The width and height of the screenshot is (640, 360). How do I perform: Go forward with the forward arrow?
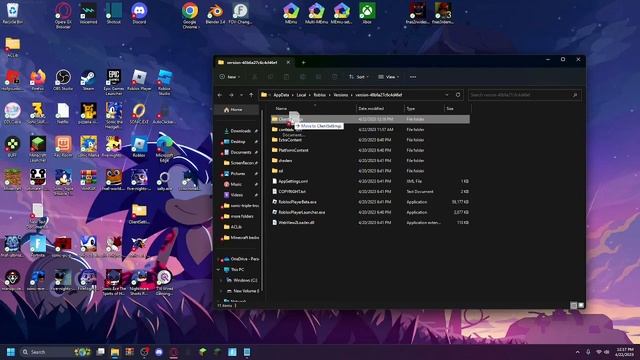pyautogui.click(x=231, y=95)
